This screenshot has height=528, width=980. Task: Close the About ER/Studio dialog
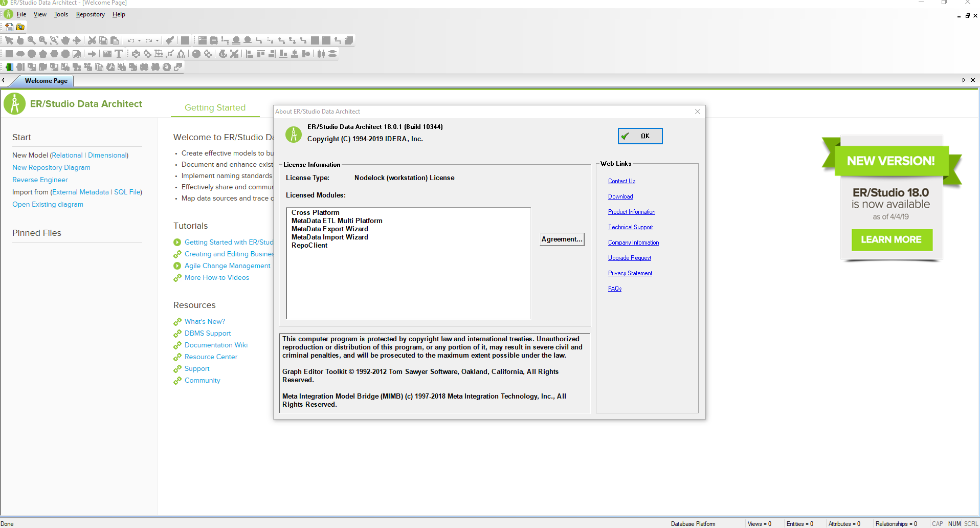point(698,112)
